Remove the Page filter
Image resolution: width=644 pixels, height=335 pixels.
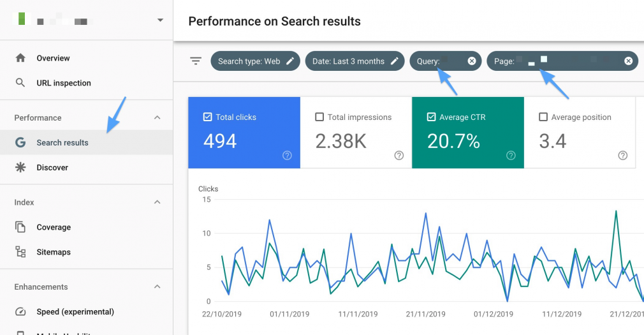pyautogui.click(x=629, y=61)
